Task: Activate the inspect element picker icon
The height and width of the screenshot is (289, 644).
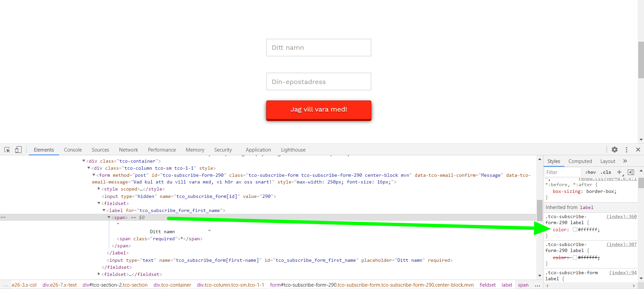Action: [7, 150]
